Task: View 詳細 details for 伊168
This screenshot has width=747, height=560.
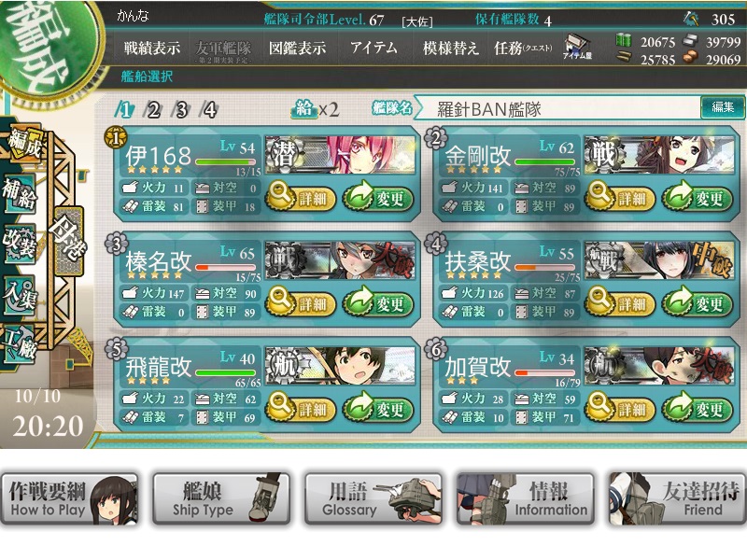Action: click(x=300, y=198)
